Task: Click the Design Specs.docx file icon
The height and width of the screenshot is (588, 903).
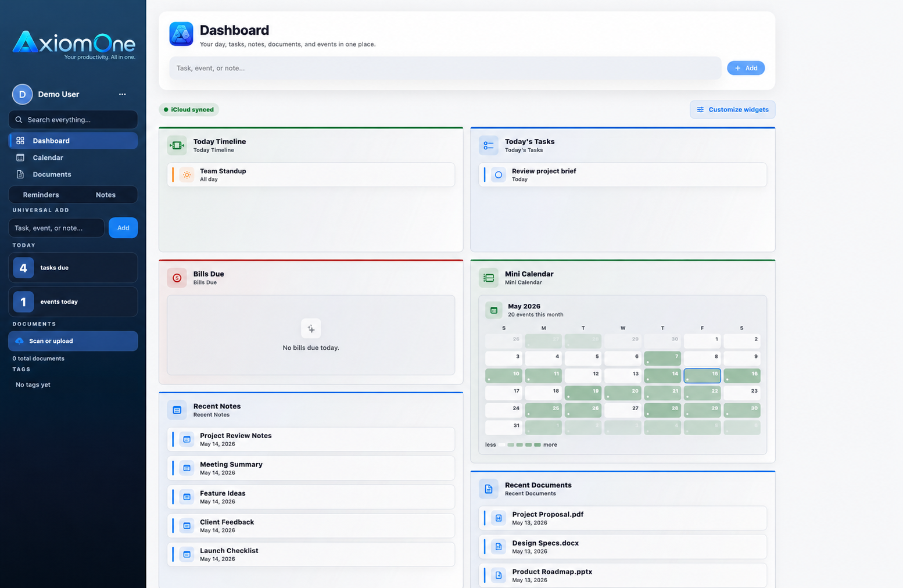Action: tap(499, 547)
